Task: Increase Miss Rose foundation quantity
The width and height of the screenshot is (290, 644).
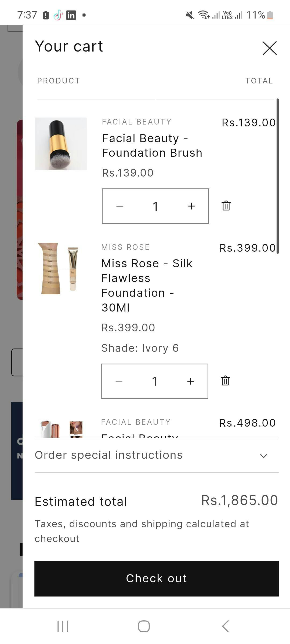Action: tap(191, 381)
